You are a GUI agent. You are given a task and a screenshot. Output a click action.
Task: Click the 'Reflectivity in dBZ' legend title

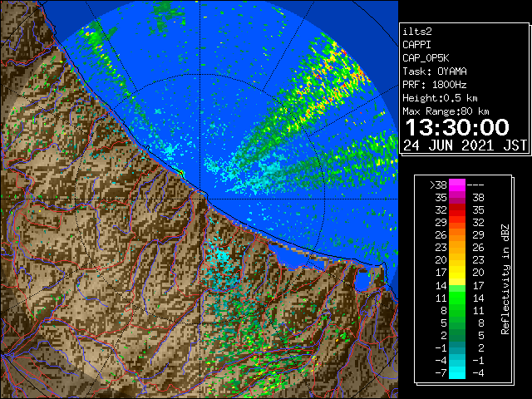click(505, 279)
